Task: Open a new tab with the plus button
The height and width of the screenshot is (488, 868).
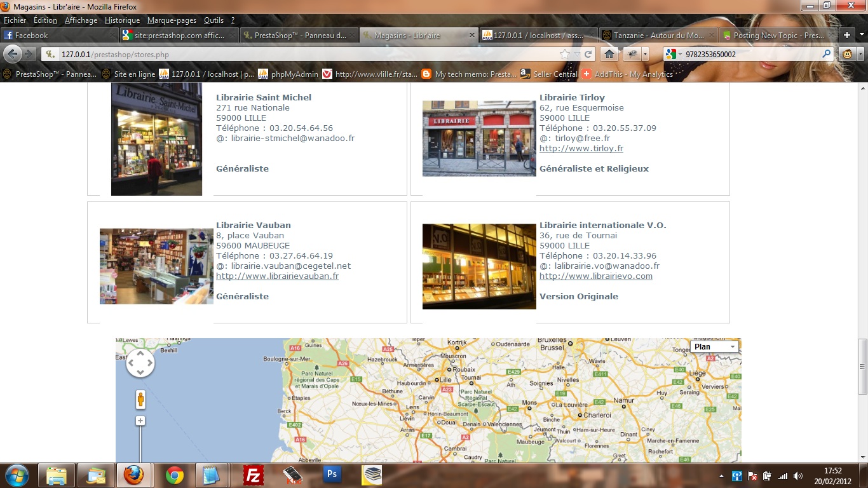Action: pyautogui.click(x=847, y=36)
